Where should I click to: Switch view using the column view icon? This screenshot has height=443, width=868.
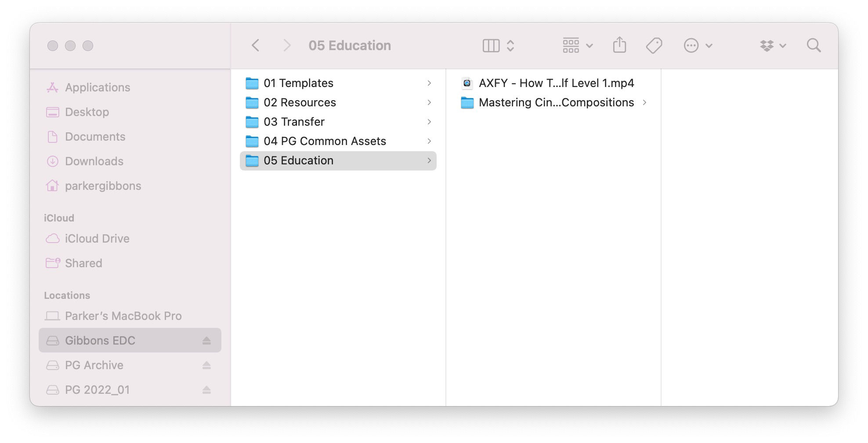[491, 46]
